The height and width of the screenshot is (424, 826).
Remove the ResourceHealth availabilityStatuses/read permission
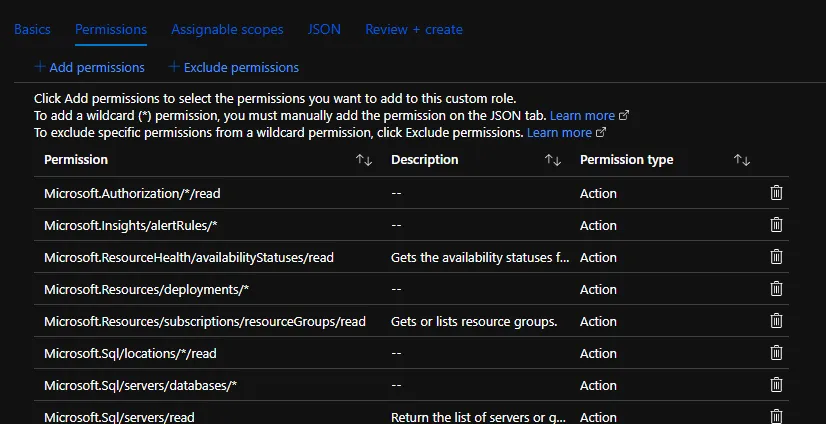pos(776,257)
